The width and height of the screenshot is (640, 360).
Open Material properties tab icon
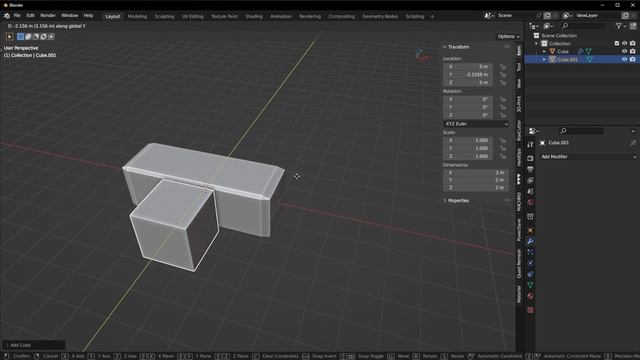pyautogui.click(x=530, y=296)
